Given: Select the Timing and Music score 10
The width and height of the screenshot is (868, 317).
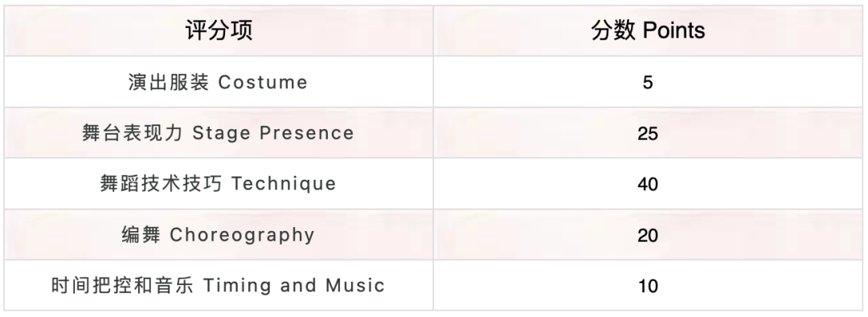Looking at the screenshot, I should tap(648, 286).
